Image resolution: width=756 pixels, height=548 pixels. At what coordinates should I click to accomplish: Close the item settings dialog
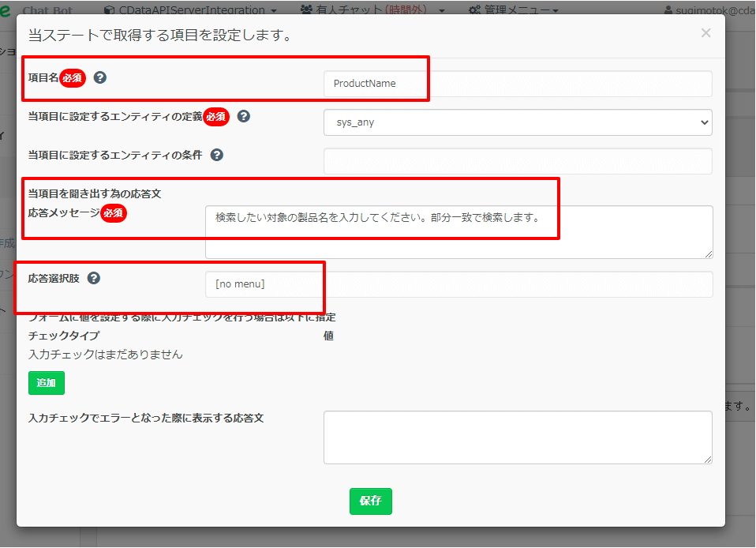pos(705,33)
